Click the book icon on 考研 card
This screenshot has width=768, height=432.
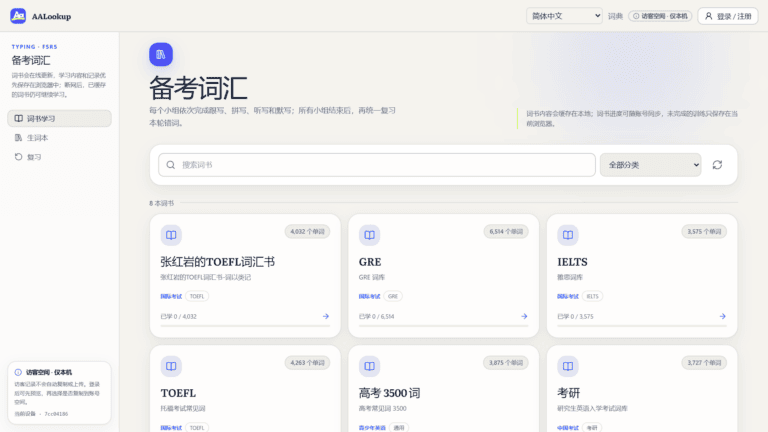click(x=568, y=366)
